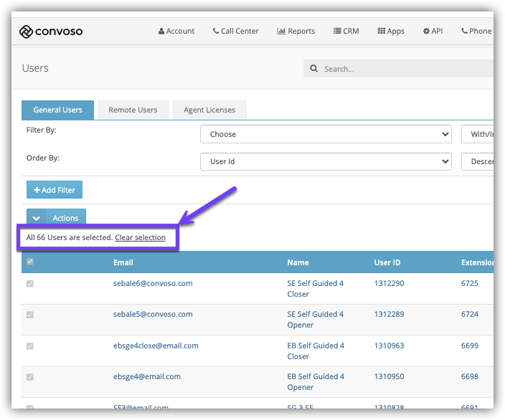Uncheck the sebale6@convoso.com row checkbox

[30, 284]
